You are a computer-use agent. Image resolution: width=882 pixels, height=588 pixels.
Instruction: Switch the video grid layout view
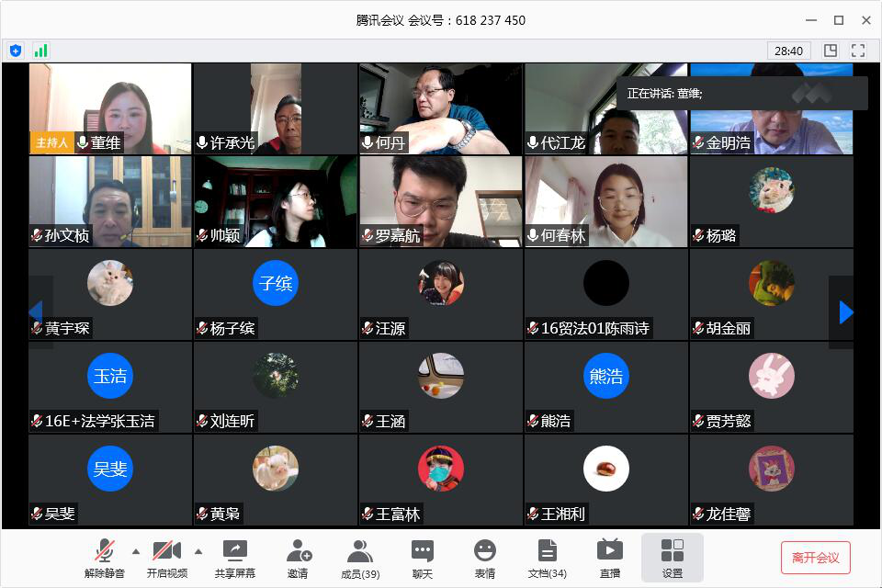831,51
